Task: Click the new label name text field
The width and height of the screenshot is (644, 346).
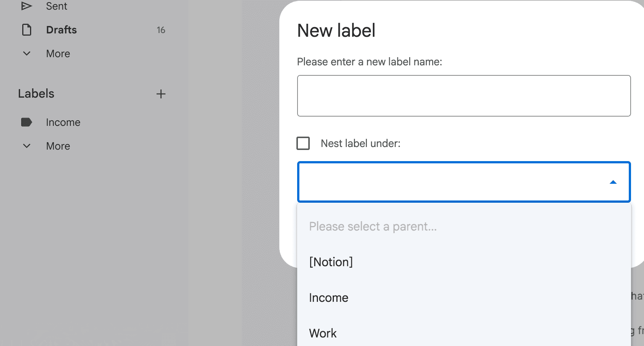Action: 463,95
